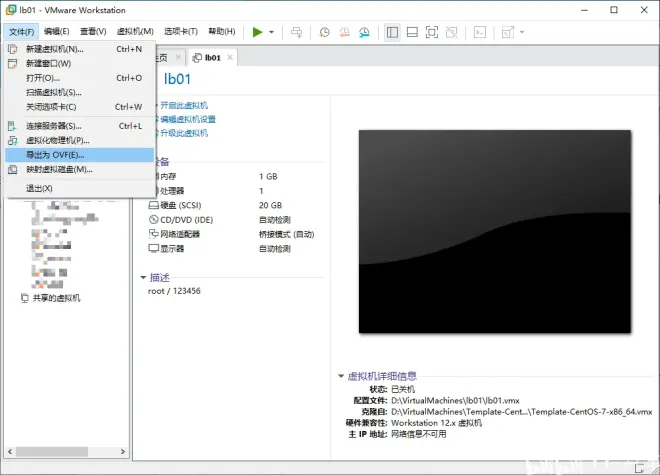Close the lb01 tab
Screen dimensions: 660x475
pos(230,57)
